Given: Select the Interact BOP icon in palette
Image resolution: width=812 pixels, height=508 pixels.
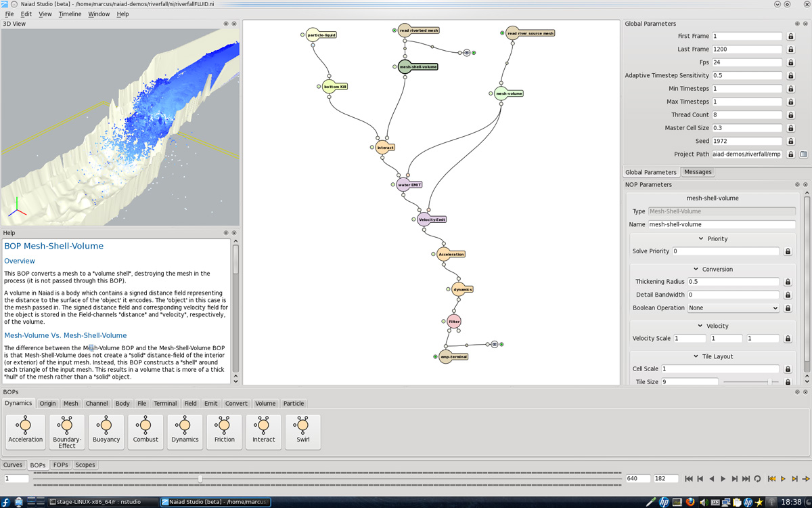Looking at the screenshot, I should pos(263,431).
